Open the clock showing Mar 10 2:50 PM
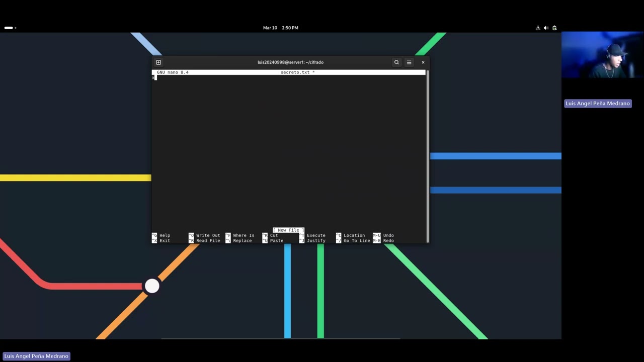This screenshot has height=362, width=644. (x=281, y=28)
